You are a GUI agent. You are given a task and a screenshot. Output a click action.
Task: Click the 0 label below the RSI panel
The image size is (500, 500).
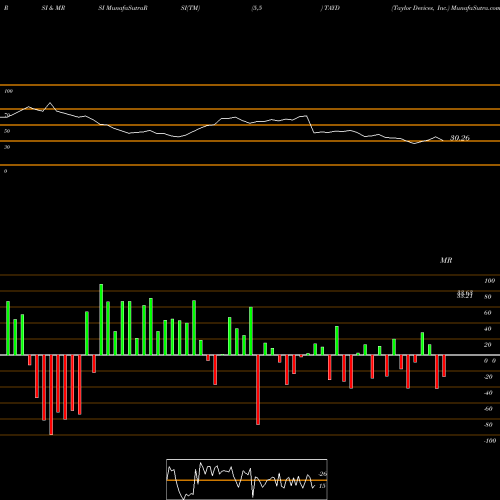[5, 171]
